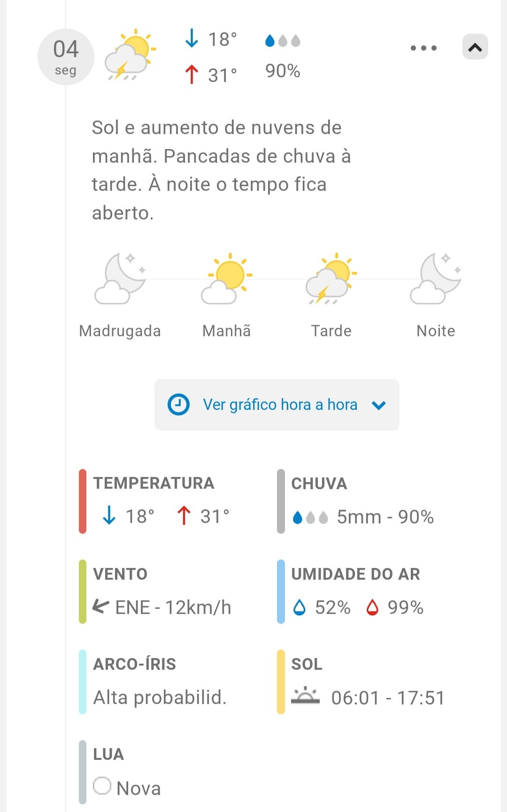Click the day summary storm icon beside date
Viewport: 507px width, 812px height.
pos(130,55)
